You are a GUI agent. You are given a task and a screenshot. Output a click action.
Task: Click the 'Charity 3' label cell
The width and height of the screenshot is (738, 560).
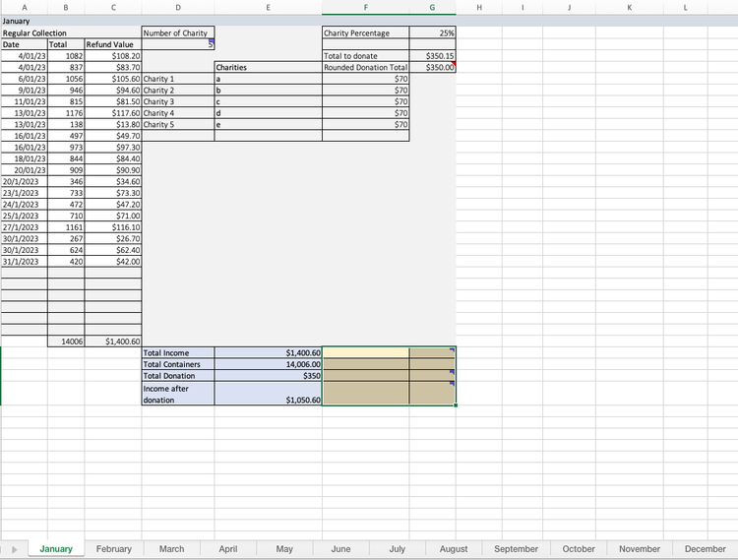click(178, 101)
